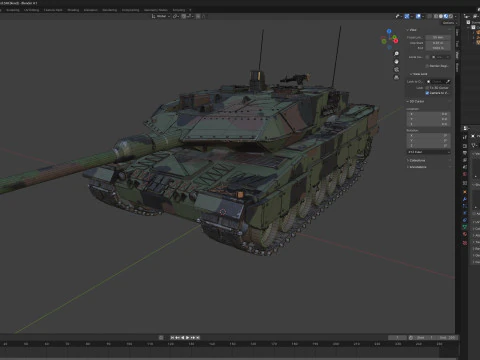The height and width of the screenshot is (360, 480).
Task: Open the Global transform orientation dropdown
Action: [x=161, y=16]
